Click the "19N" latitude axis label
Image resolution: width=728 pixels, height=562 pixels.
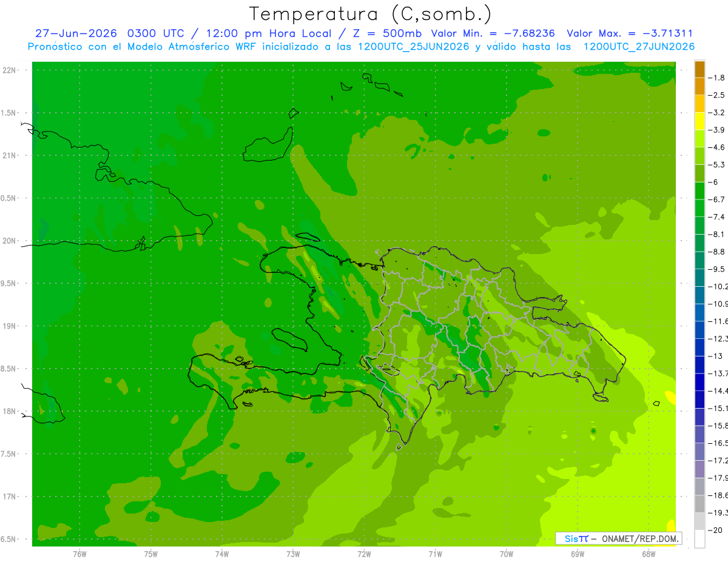click(x=8, y=326)
